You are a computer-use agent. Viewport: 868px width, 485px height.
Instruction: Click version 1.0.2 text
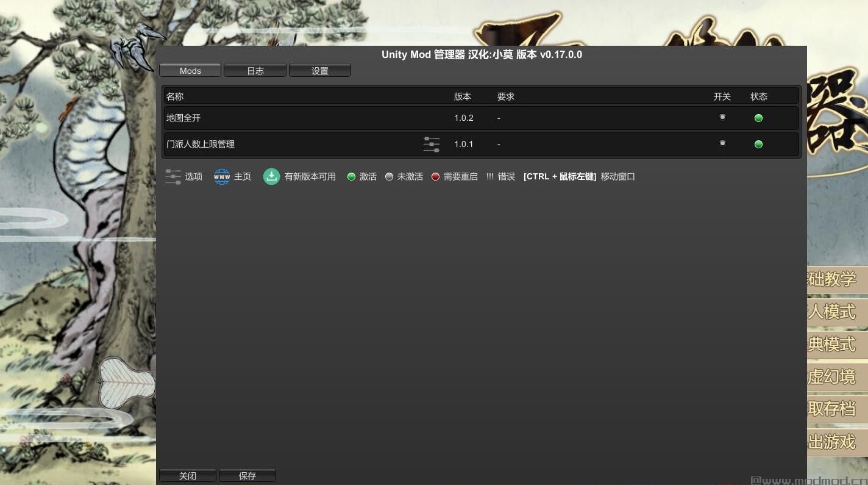464,118
